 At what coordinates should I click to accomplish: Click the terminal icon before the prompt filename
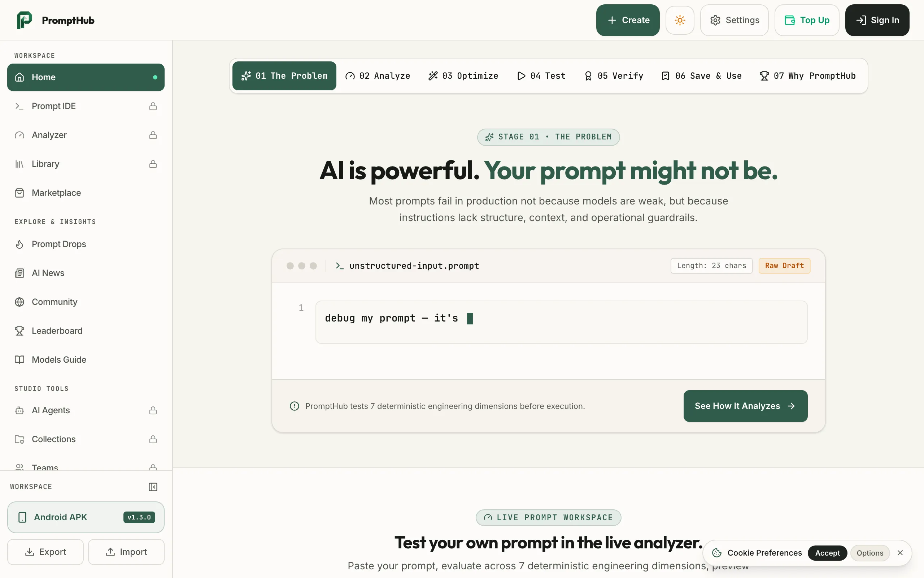(339, 266)
